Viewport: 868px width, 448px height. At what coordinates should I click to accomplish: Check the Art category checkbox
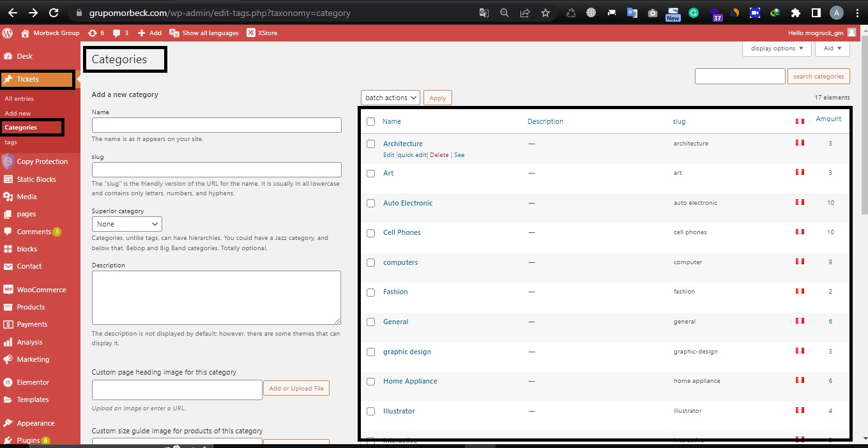pos(370,174)
